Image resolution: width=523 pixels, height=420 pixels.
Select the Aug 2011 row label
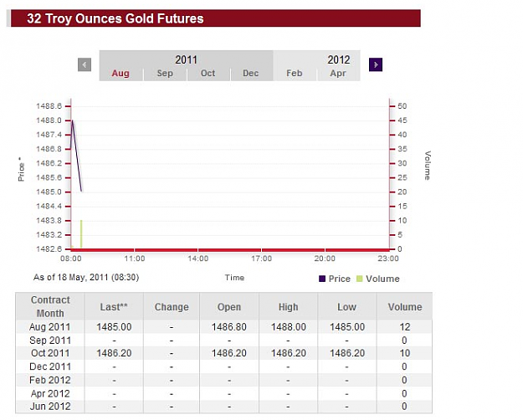click(x=50, y=327)
